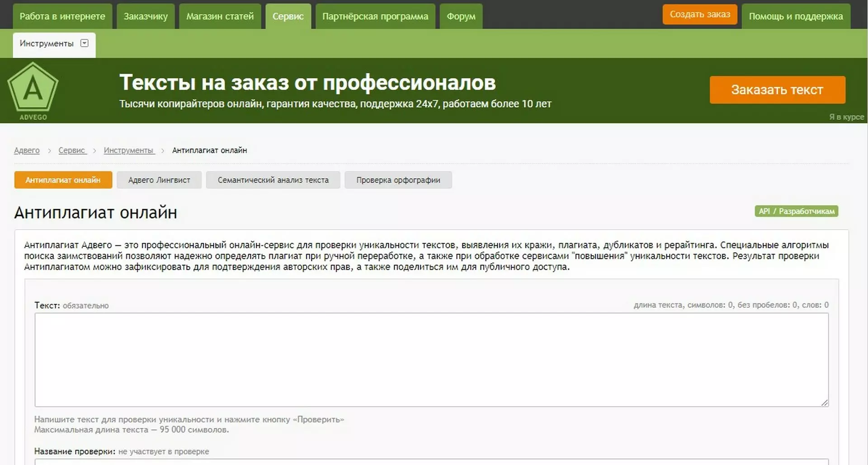Expand the Инструменты dropdown arrow

tap(84, 43)
